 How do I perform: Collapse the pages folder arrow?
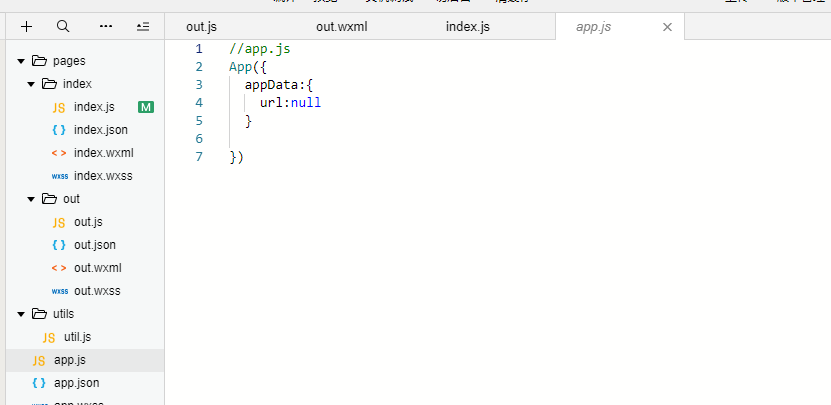21,61
